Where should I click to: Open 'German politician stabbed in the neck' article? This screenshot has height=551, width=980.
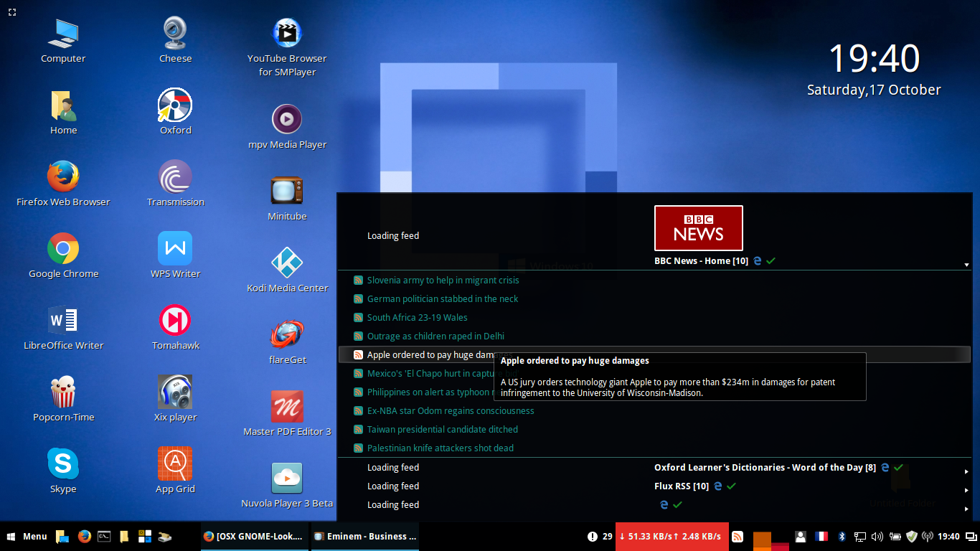click(x=443, y=299)
